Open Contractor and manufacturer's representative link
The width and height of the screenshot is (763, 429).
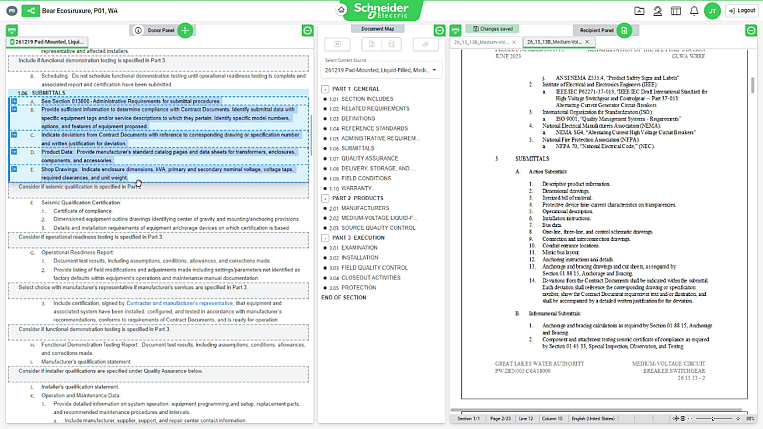180,303
